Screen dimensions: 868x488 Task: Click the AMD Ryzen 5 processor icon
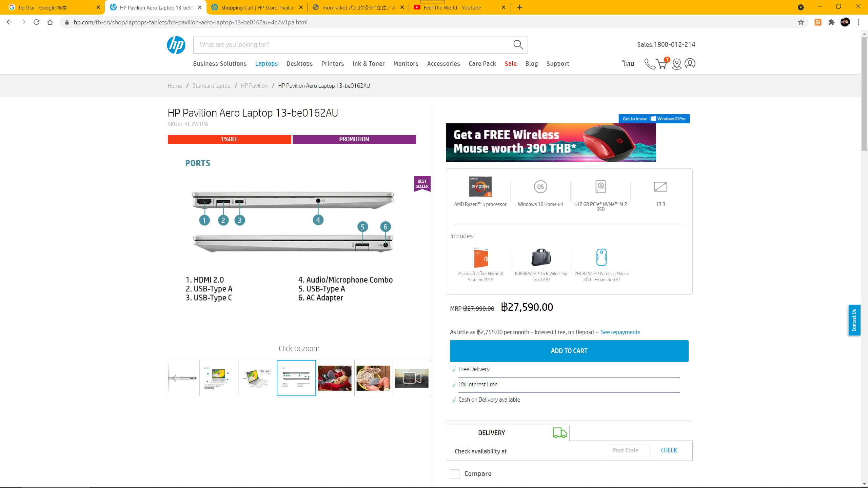480,187
